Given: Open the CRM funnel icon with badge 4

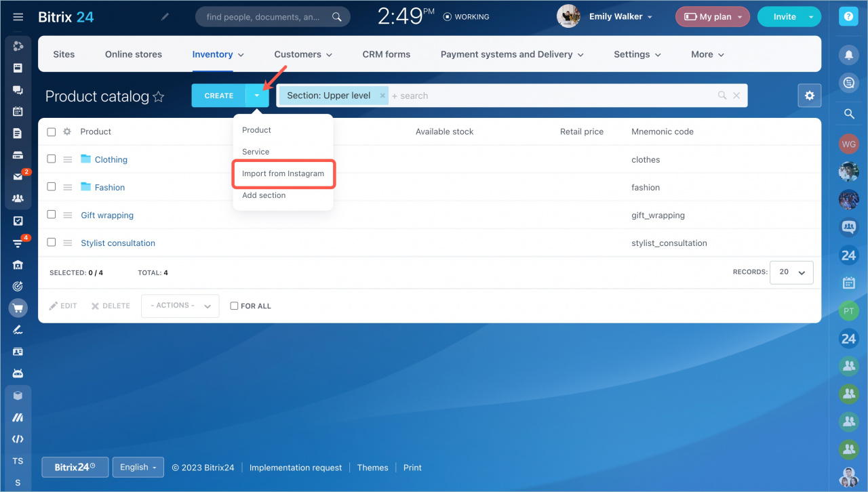Looking at the screenshot, I should (18, 243).
